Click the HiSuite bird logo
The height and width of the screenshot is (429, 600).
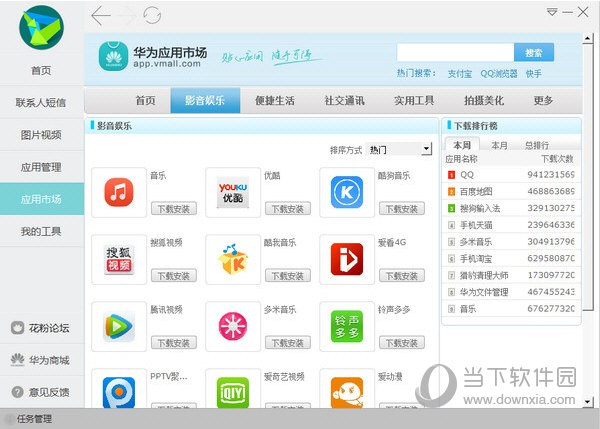[41, 28]
